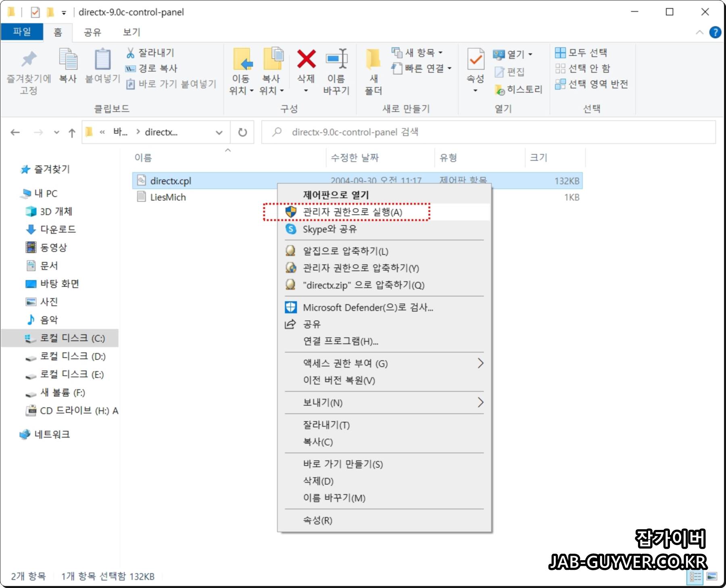Refresh the folder view
This screenshot has width=726, height=588.
pos(242,132)
